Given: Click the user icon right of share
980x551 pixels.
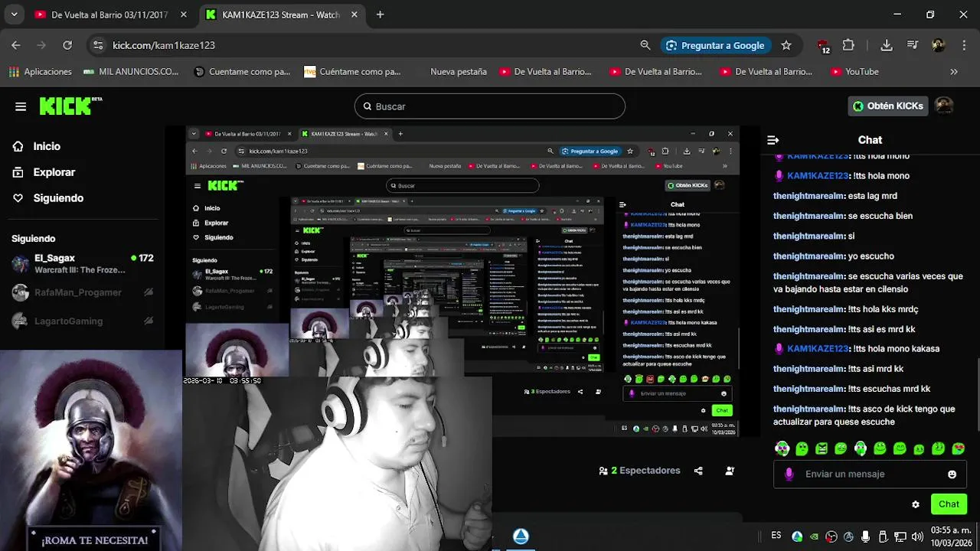Looking at the screenshot, I should 730,471.
